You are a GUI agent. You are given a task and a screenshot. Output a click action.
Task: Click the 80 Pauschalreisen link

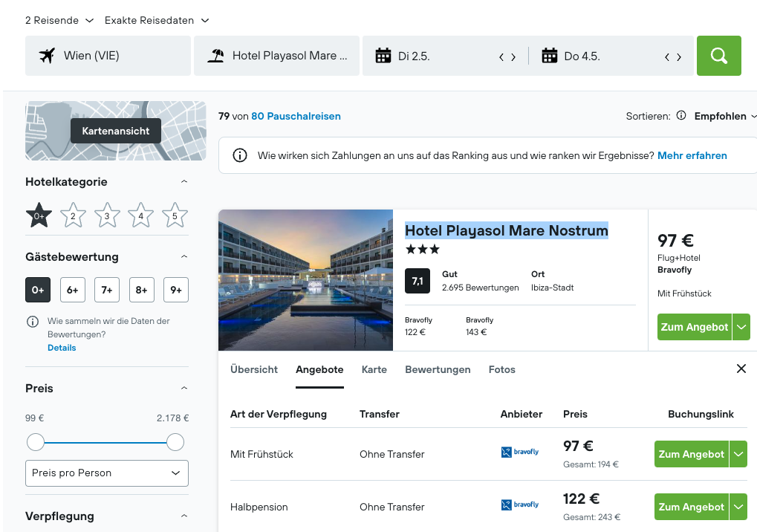[296, 116]
